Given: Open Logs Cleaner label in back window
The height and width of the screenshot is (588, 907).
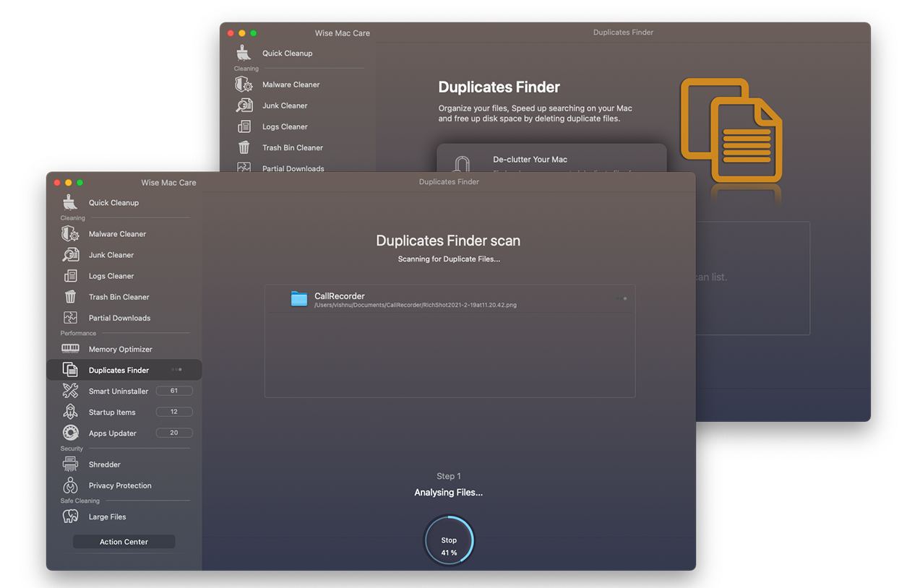Looking at the screenshot, I should [x=285, y=126].
